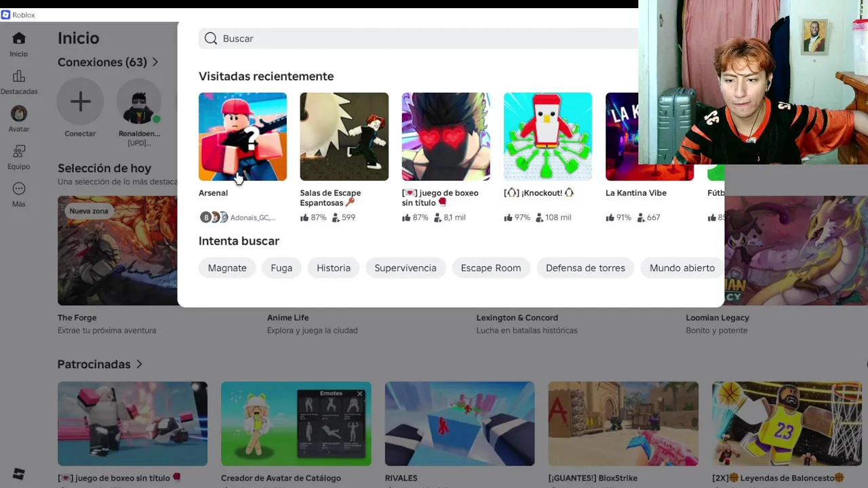Viewport: 868px width, 488px height.
Task: Open the Inicio home sidebar icon
Action: (19, 38)
